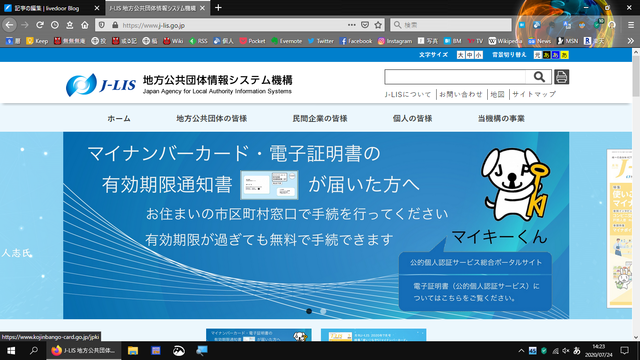
Task: Open the Instagram bookmark
Action: pyautogui.click(x=395, y=41)
